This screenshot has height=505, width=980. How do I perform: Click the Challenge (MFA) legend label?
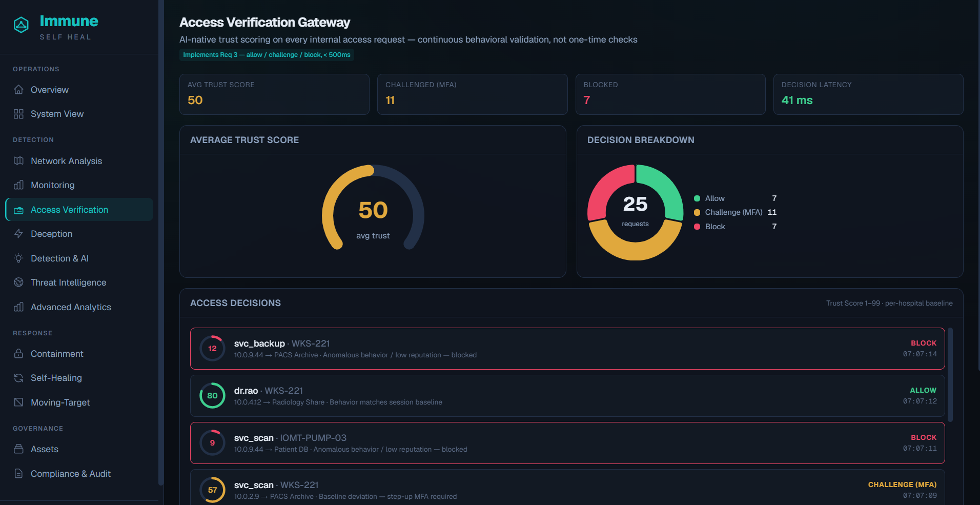tap(733, 212)
